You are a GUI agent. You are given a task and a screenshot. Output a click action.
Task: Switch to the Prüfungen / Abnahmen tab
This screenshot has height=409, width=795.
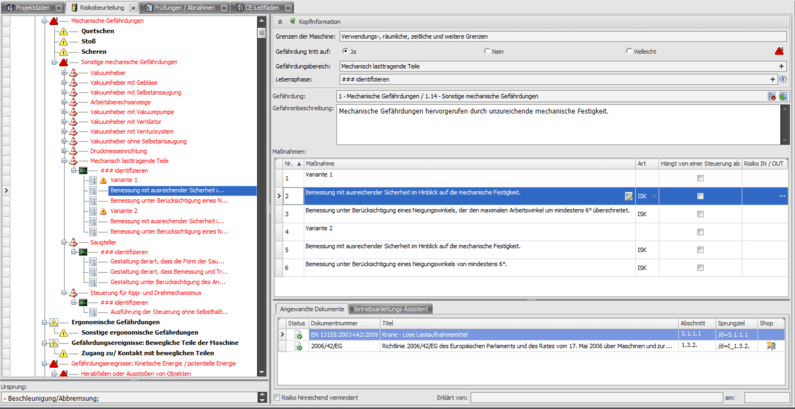[185, 8]
